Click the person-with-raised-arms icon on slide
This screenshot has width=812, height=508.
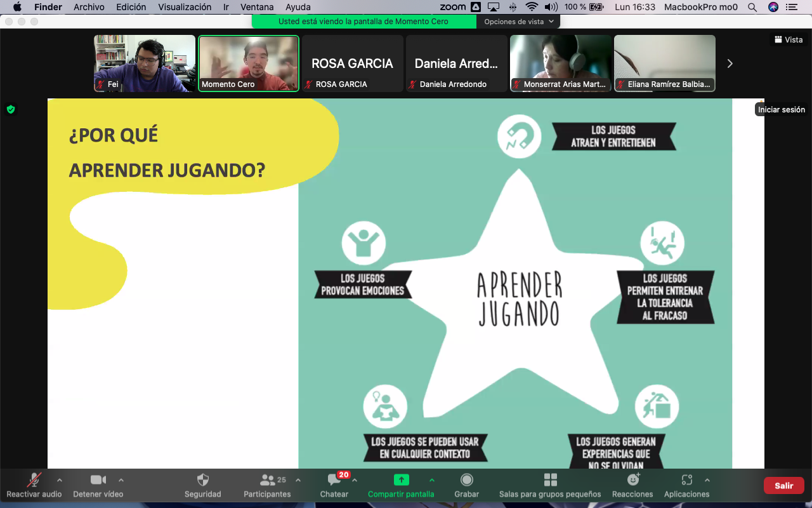(363, 243)
